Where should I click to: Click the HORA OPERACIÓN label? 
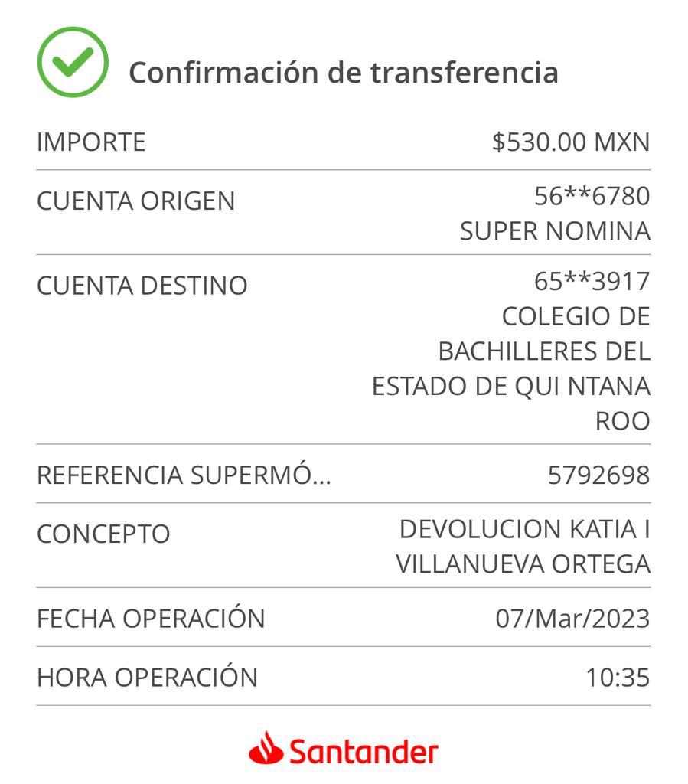pos(148,677)
